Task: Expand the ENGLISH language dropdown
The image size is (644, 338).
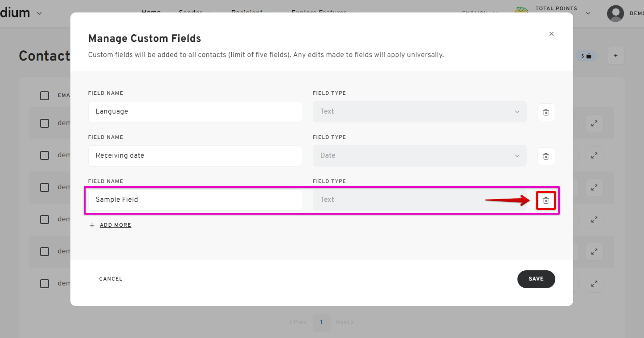Action: [x=480, y=13]
